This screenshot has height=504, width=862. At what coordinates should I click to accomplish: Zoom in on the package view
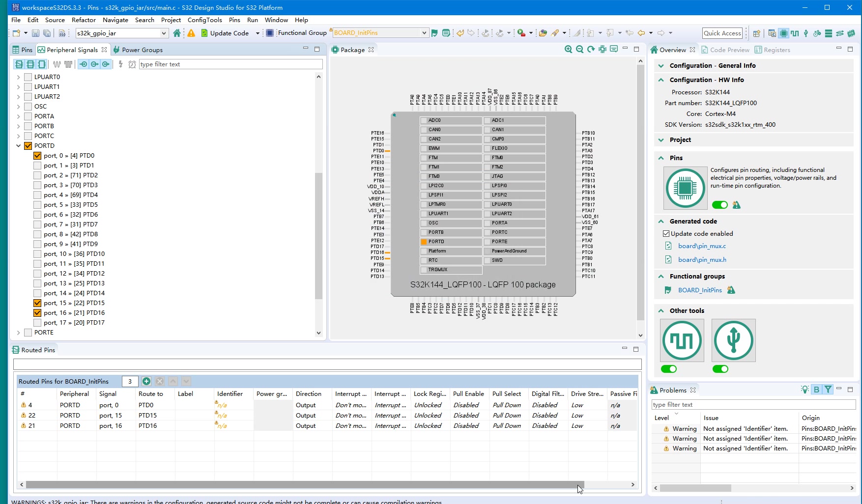(x=569, y=49)
